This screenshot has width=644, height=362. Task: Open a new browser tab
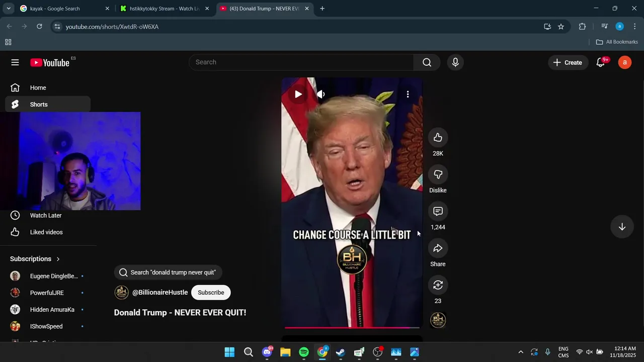coord(322,9)
